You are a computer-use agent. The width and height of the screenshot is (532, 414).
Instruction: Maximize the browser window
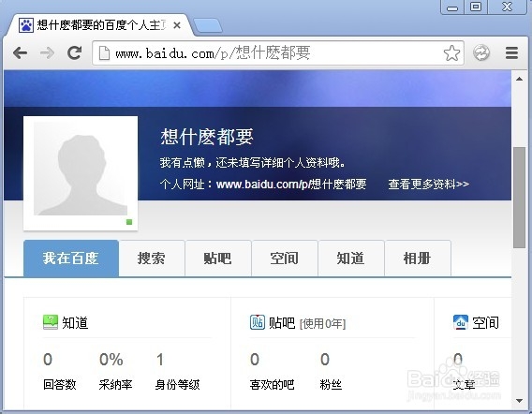click(476, 7)
